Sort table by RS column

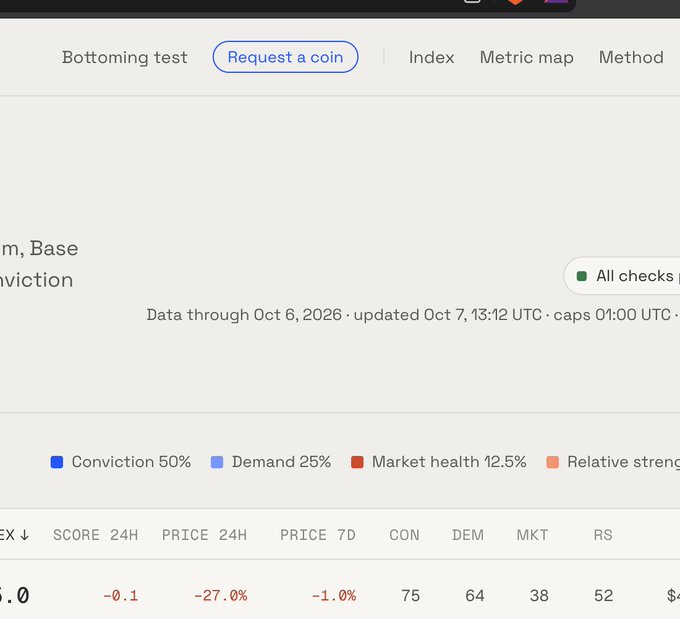point(603,535)
